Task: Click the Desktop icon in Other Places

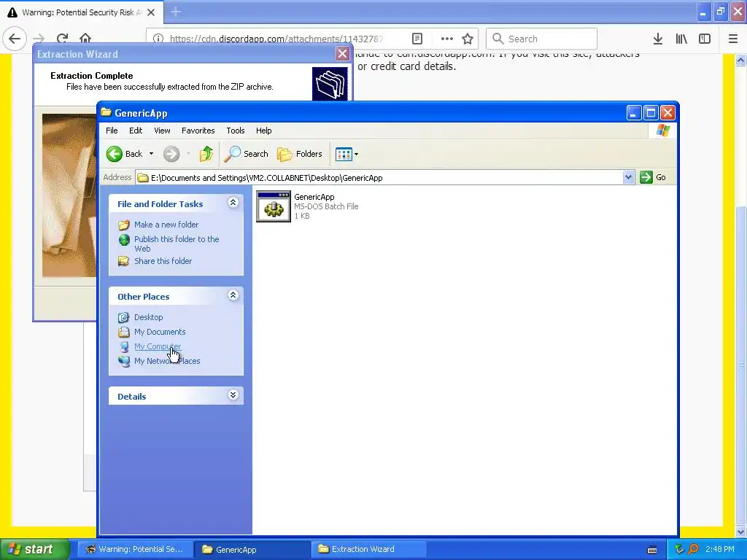Action: click(124, 317)
